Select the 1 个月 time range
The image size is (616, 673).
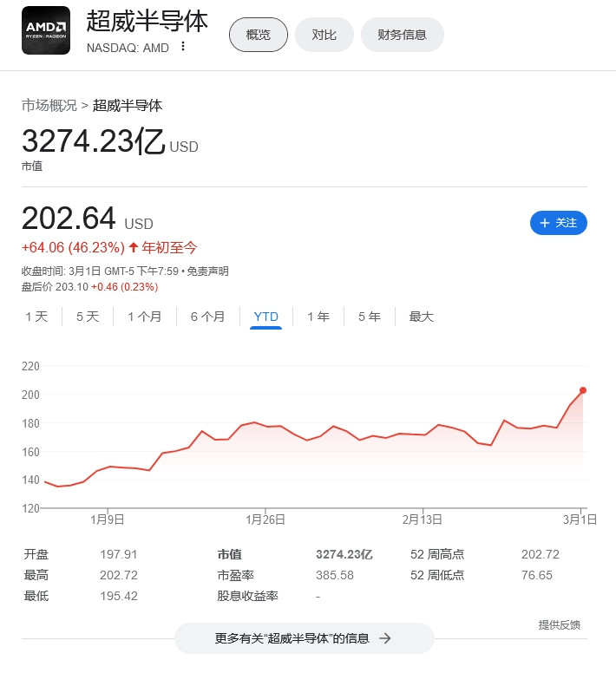(145, 317)
